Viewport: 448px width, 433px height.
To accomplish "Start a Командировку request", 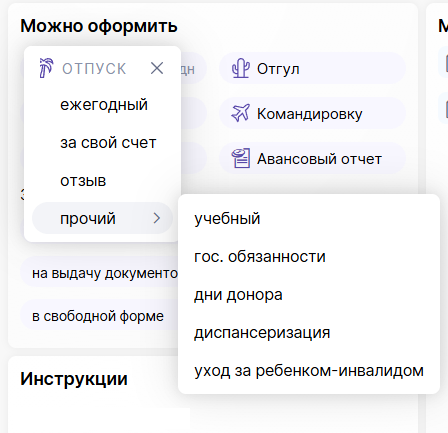I will [312, 113].
